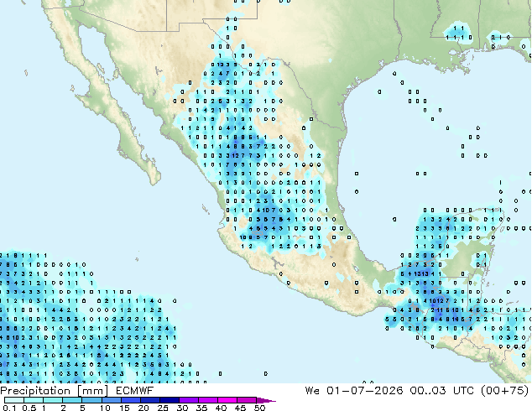This screenshot has width=532, height=411.
Task: Click the 20–25 mm legend swatch
Action: point(150,400)
